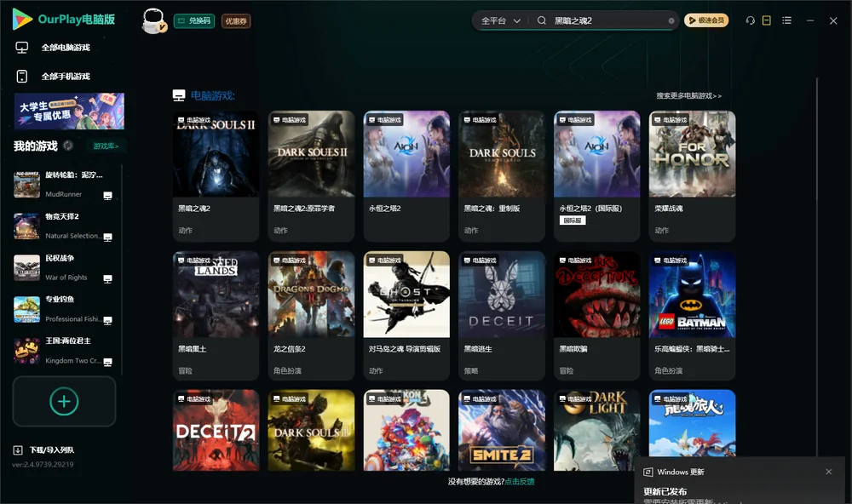
Task: Open the list menu icon in title bar
Action: (x=786, y=20)
